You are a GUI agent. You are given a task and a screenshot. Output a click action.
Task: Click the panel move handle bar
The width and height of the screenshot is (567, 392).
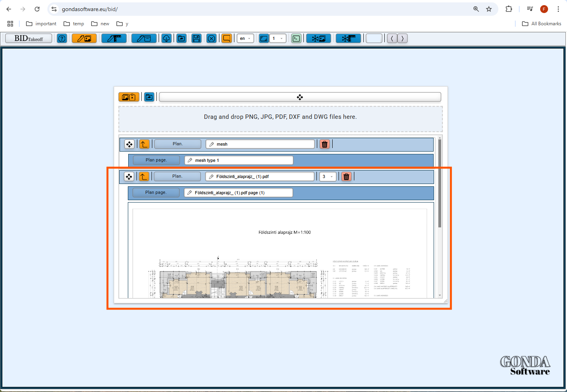(x=300, y=97)
